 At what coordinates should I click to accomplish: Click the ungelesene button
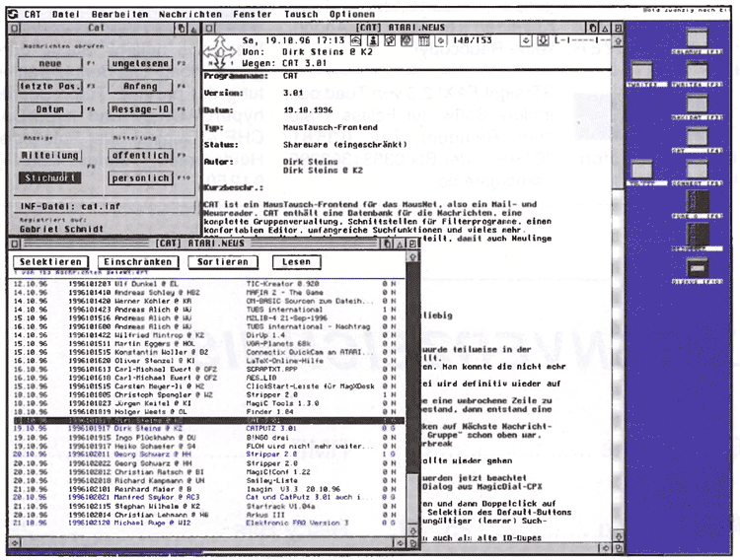click(x=140, y=64)
